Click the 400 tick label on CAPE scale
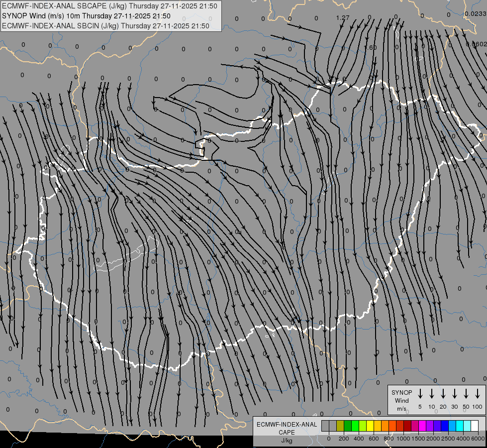 click(x=359, y=439)
